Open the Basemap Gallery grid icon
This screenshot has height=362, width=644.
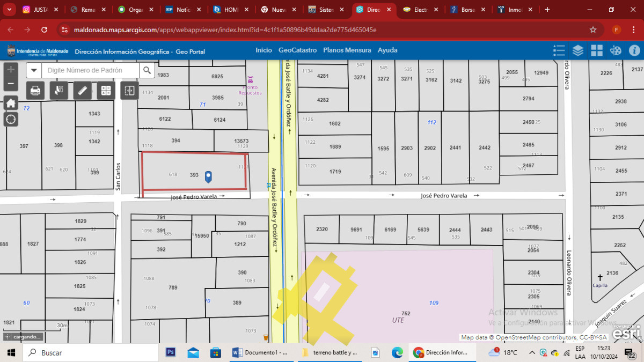[x=597, y=50]
